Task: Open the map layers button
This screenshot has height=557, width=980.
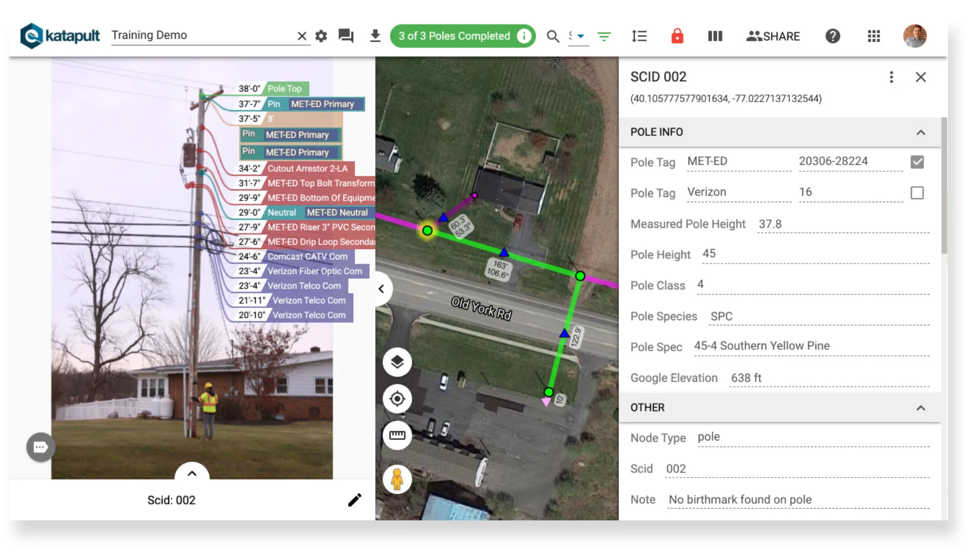Action: [397, 362]
